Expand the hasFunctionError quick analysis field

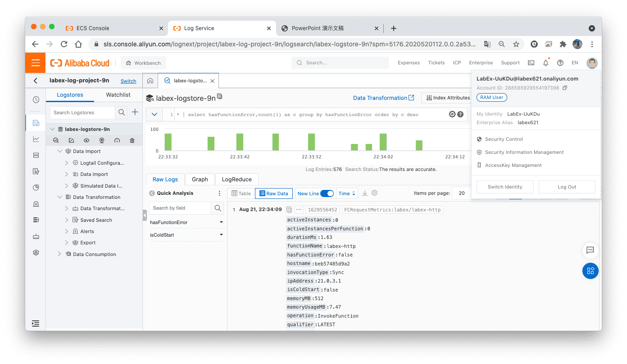[x=221, y=222]
